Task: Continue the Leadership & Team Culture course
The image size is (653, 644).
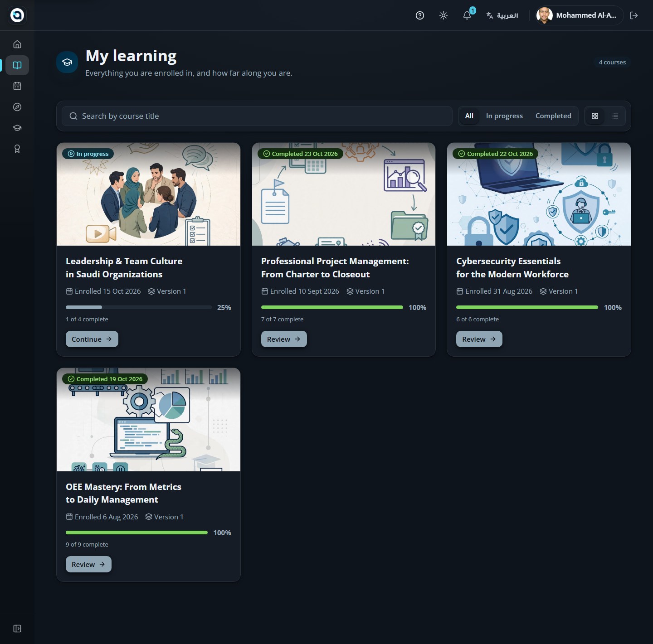Action: 92,339
